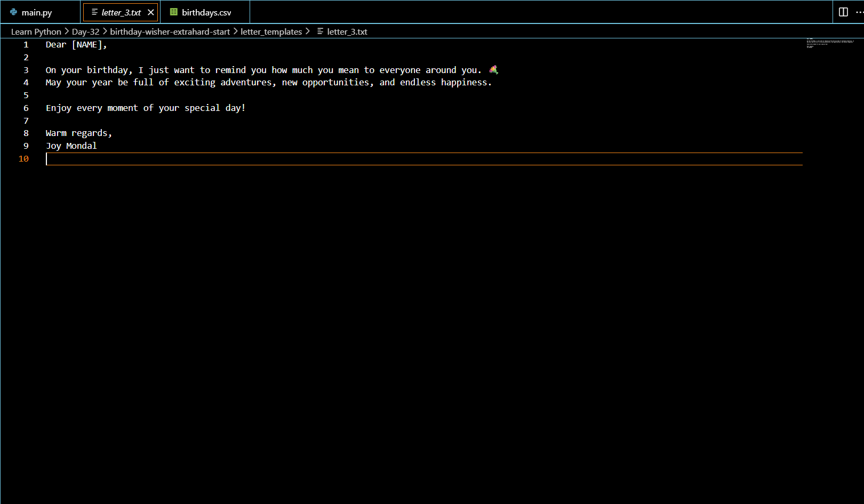The height and width of the screenshot is (504, 864).
Task: Click the Split Editor Right icon
Action: pyautogui.click(x=843, y=12)
